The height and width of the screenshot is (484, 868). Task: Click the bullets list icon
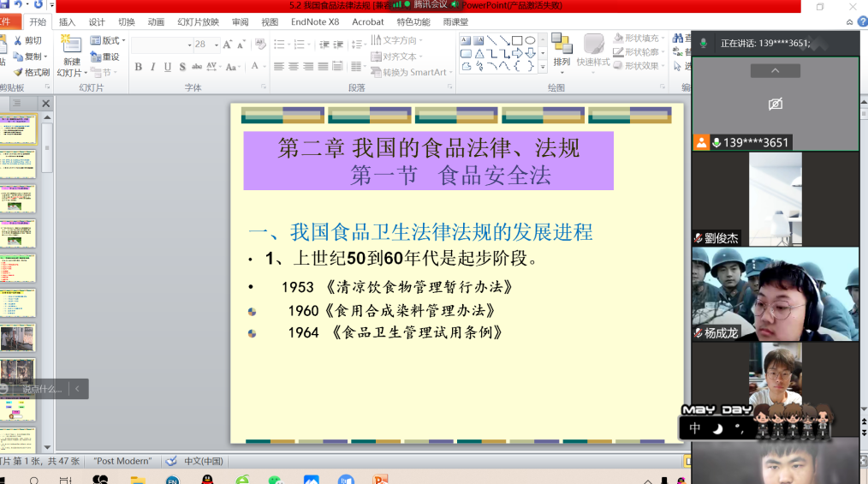281,45
